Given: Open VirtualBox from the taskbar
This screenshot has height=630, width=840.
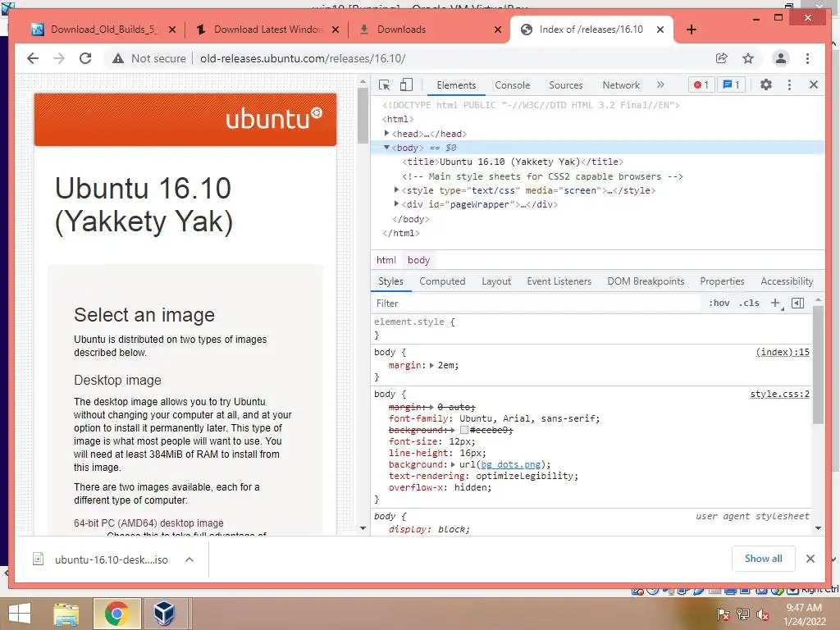Looking at the screenshot, I should (x=164, y=614).
